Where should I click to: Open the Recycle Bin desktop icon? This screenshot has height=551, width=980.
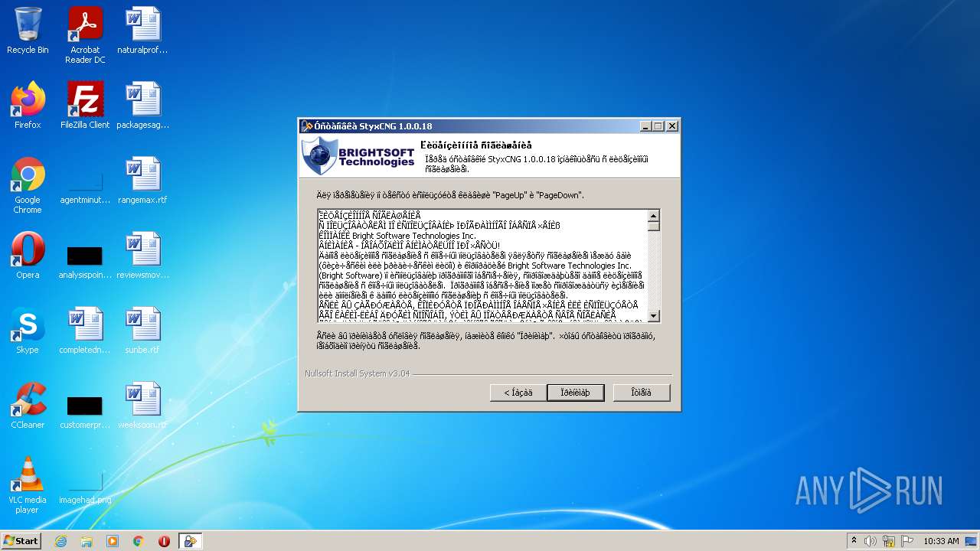(x=28, y=31)
